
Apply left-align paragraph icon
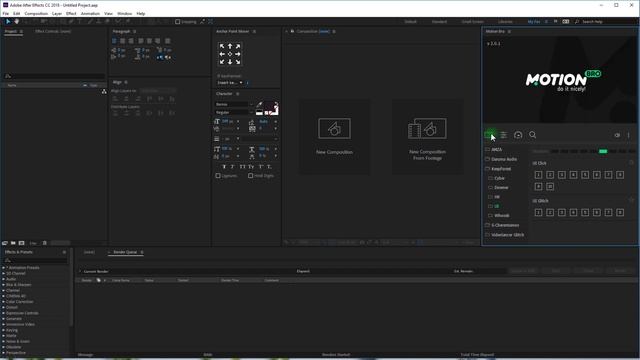click(x=114, y=41)
